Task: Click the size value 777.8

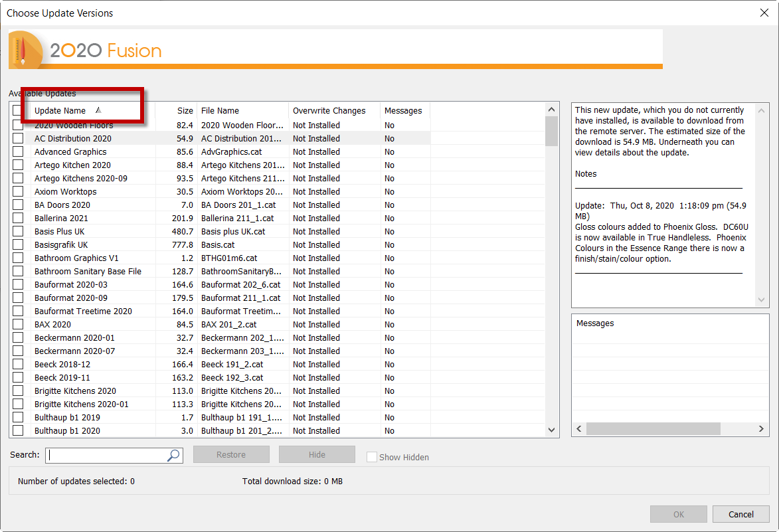Action: pyautogui.click(x=183, y=244)
